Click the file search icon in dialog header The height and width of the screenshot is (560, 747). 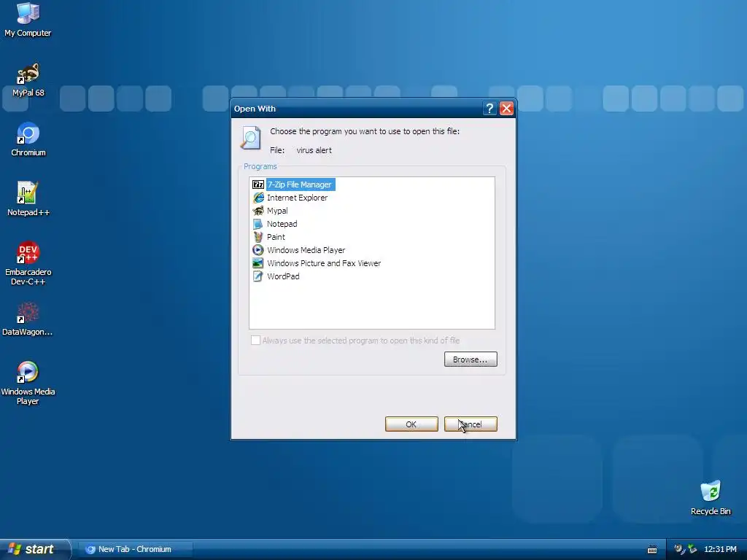click(251, 138)
